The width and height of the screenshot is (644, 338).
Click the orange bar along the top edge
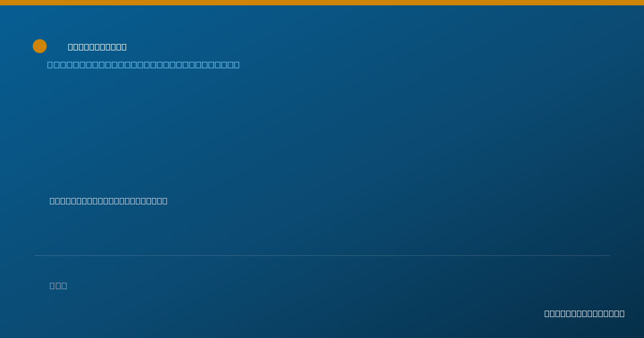pos(322,3)
